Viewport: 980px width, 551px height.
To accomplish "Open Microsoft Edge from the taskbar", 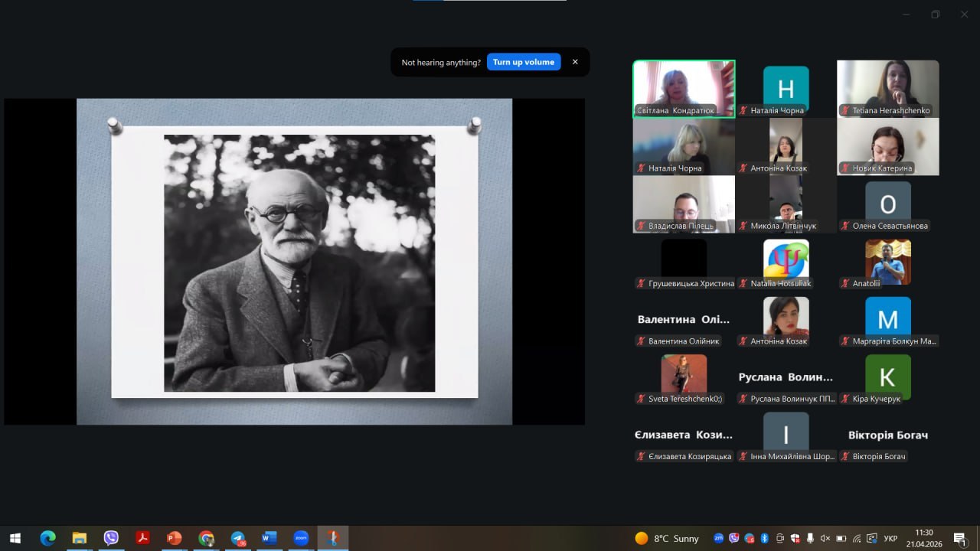I will click(x=47, y=538).
